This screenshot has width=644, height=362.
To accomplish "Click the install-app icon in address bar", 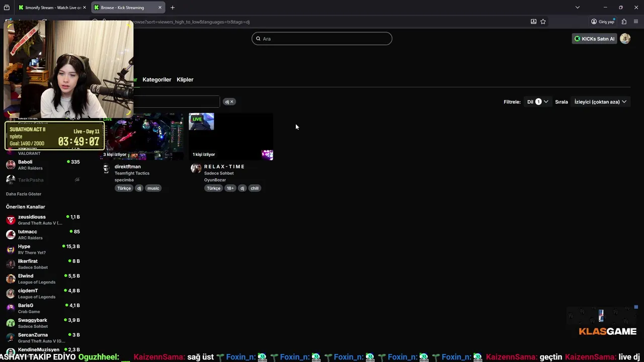I will pyautogui.click(x=533, y=22).
